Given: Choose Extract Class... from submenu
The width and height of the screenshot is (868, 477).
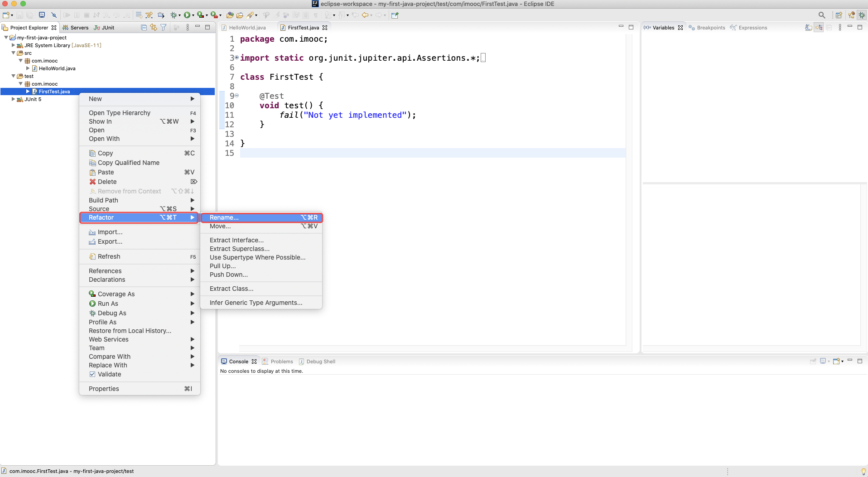Looking at the screenshot, I should 261,289.
